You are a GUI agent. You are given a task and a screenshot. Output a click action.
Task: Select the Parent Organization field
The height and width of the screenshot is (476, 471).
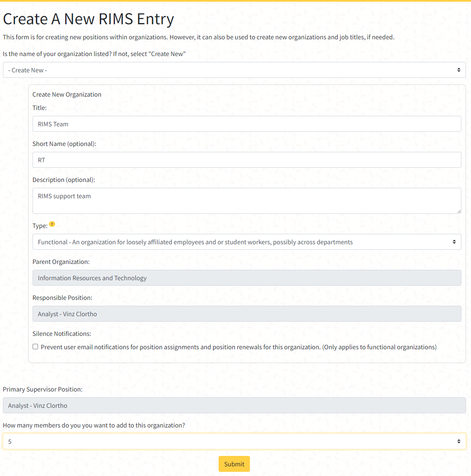[247, 278]
